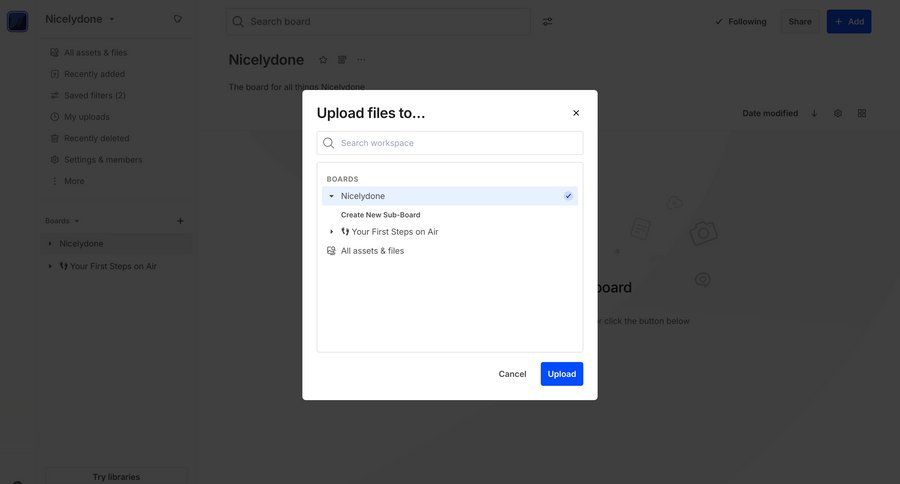The height and width of the screenshot is (484, 900).
Task: Collapse the Nicelydone board in dialog
Action: tap(331, 196)
